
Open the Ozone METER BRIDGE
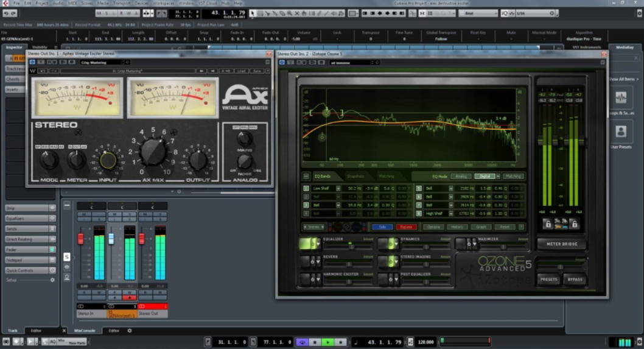tap(561, 244)
